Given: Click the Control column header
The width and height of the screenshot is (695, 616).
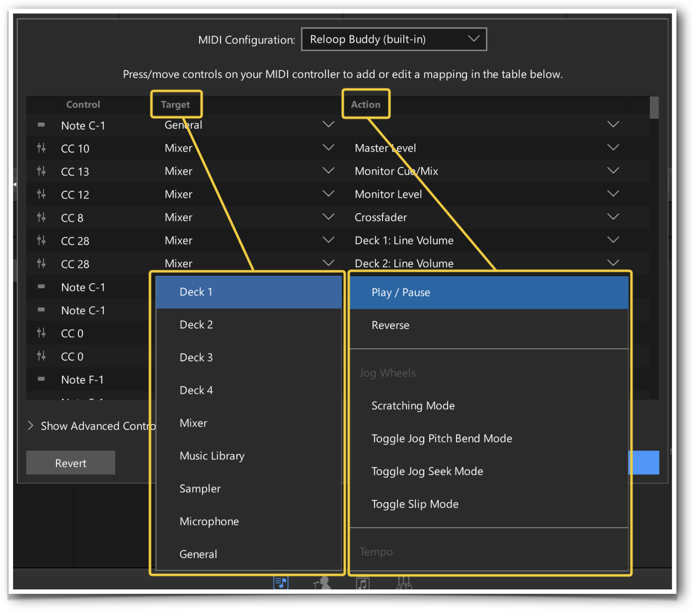Looking at the screenshot, I should coord(83,104).
